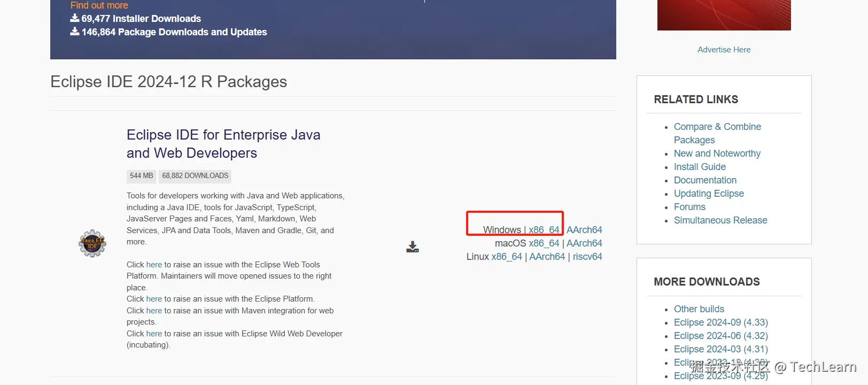Open the Documentation link
868x385 pixels.
705,180
